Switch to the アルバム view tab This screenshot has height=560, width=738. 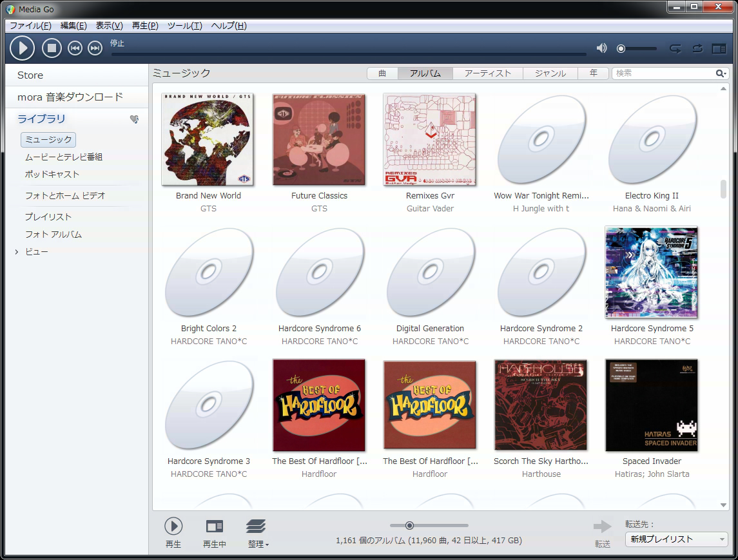(425, 73)
